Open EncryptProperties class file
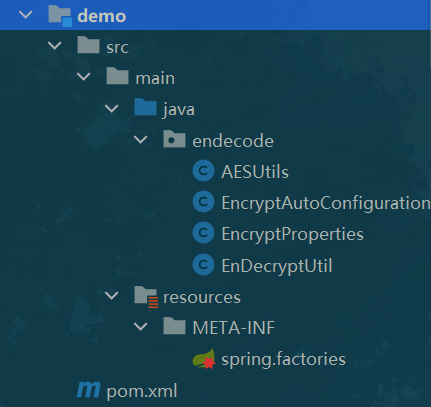 293,234
